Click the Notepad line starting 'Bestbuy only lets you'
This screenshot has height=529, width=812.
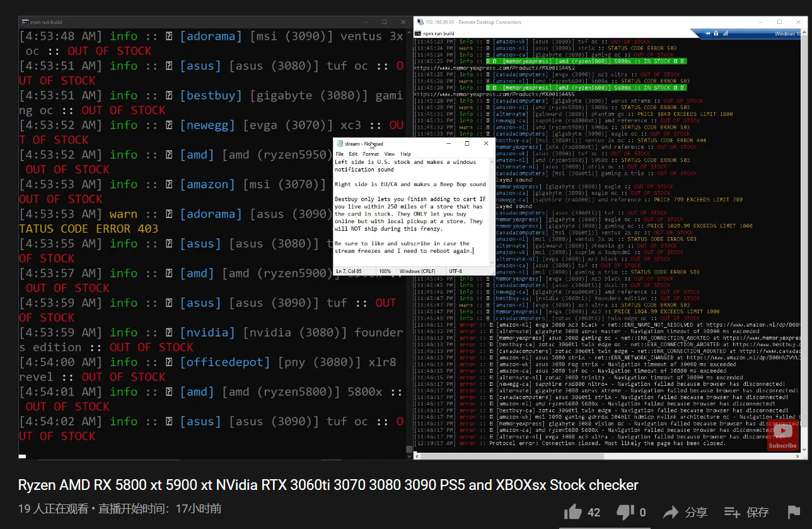410,199
